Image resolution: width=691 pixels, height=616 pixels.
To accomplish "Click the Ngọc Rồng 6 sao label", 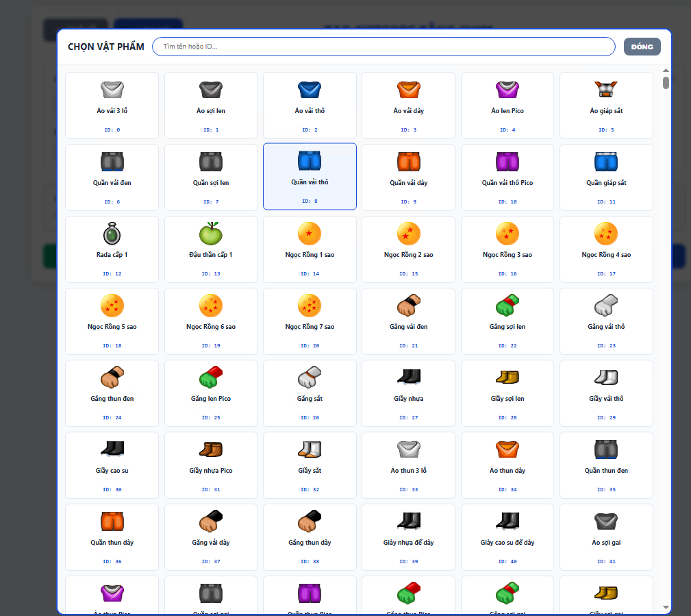I will click(x=211, y=326).
